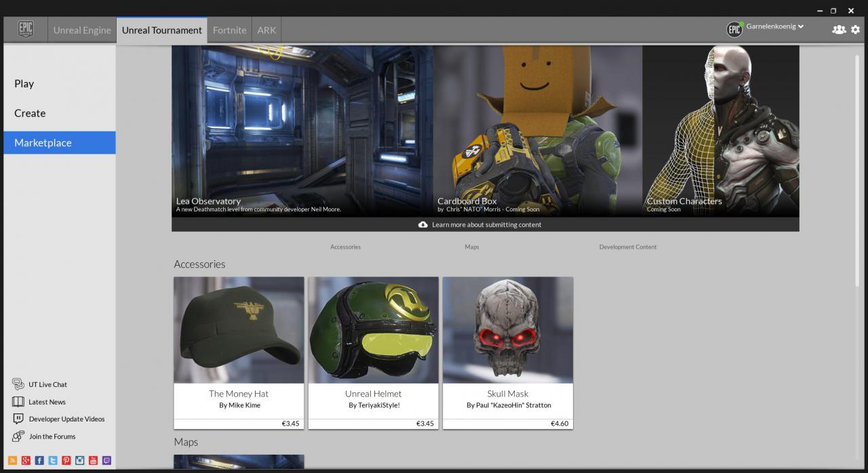
Task: Jump to the Accessories category link
Action: 345,247
